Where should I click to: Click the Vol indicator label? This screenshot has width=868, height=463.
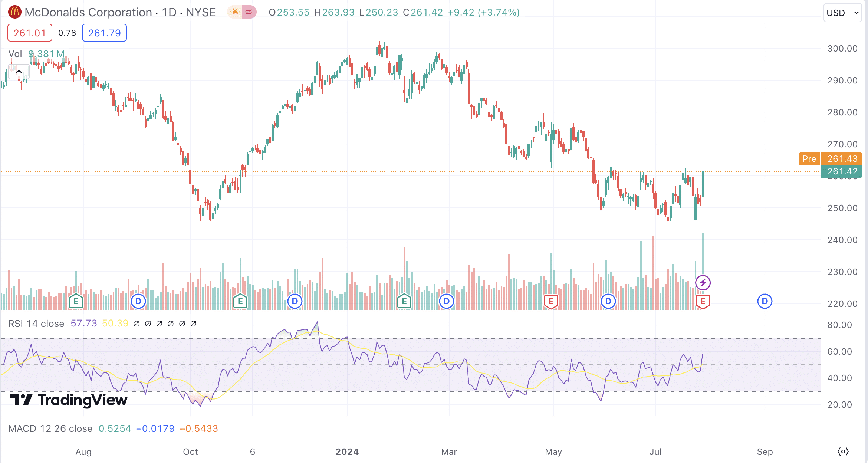(x=15, y=54)
